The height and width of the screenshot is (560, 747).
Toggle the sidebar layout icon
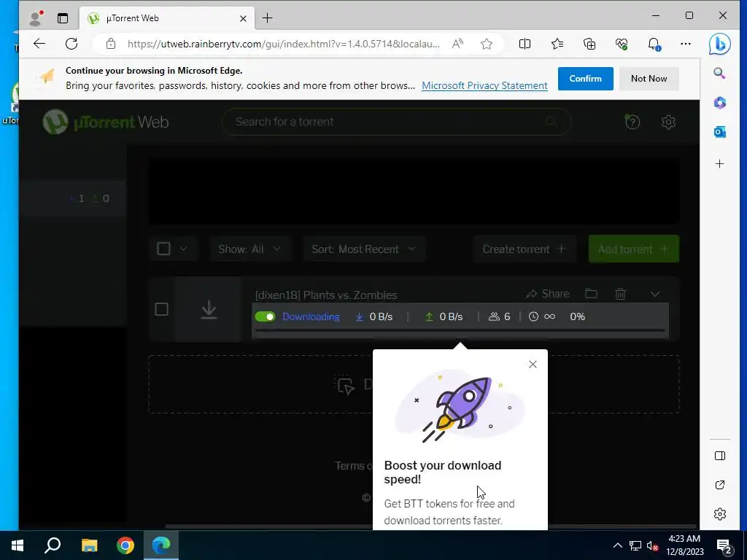coord(720,456)
